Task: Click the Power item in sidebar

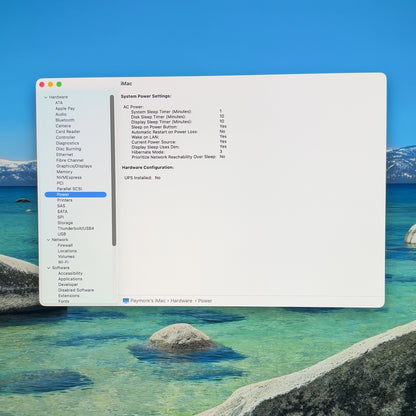Action: [x=76, y=195]
